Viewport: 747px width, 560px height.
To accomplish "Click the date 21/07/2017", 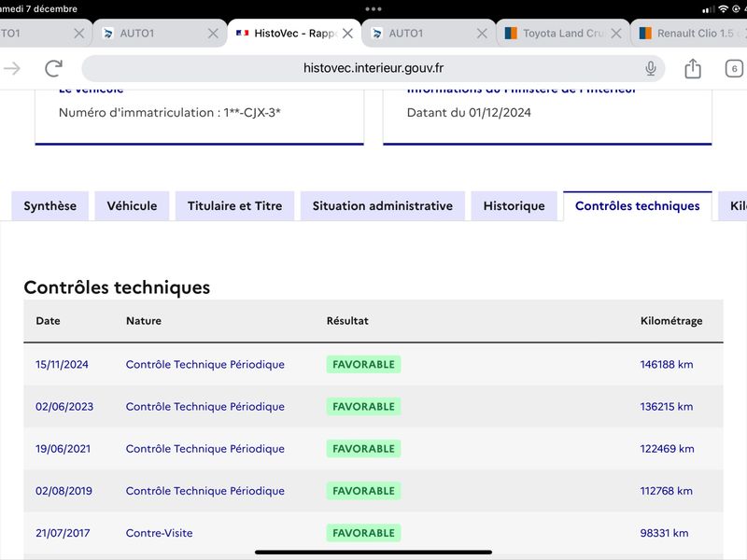I will pos(63,533).
